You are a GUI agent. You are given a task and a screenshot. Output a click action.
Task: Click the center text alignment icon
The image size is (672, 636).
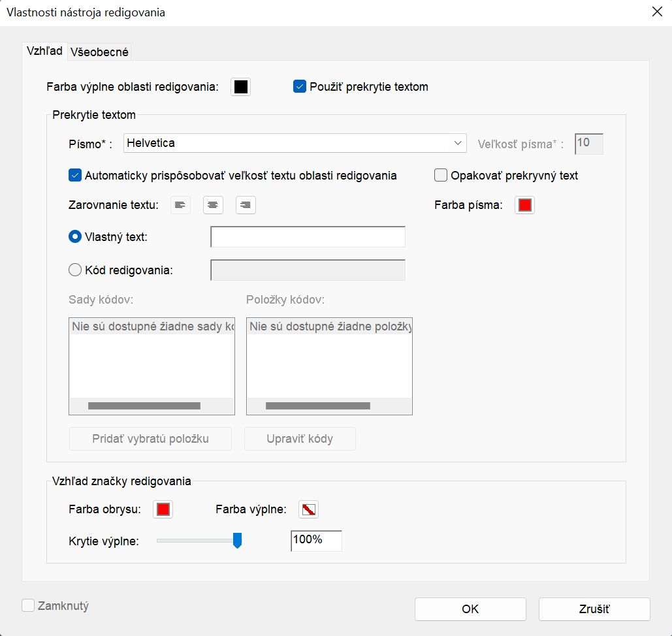(213, 206)
